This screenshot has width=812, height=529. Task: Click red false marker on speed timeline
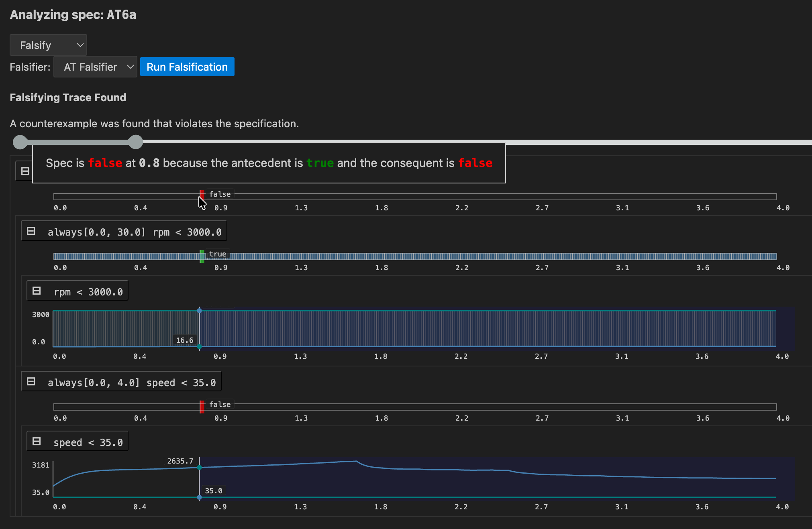[x=202, y=406]
